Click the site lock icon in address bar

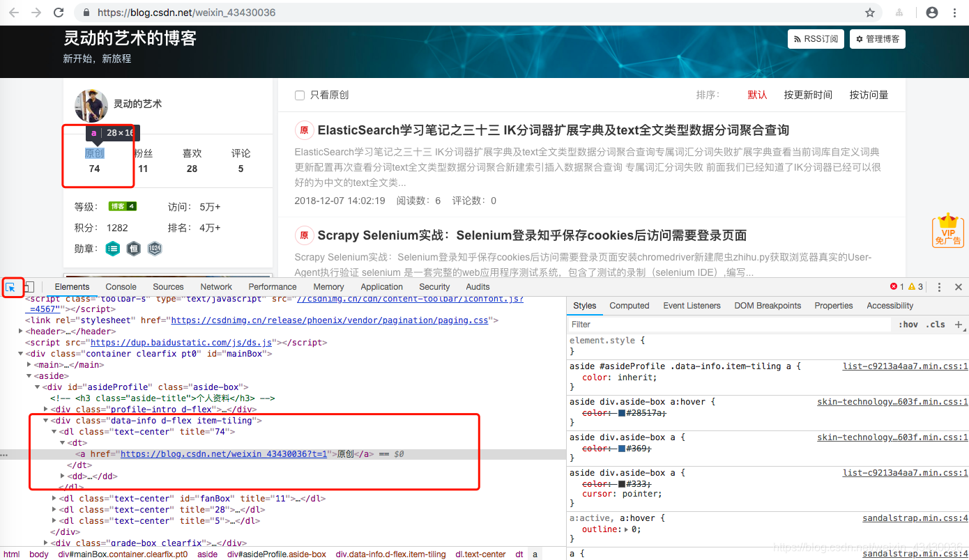(x=87, y=13)
